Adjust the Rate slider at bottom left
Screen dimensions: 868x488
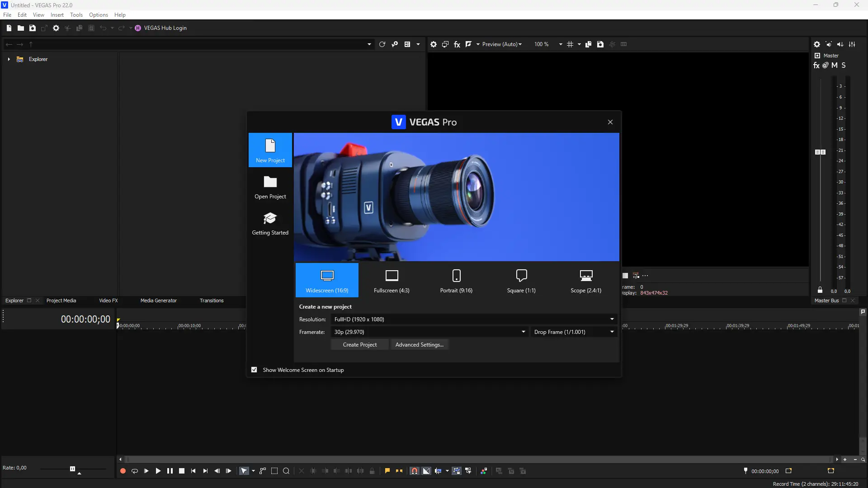(72, 469)
